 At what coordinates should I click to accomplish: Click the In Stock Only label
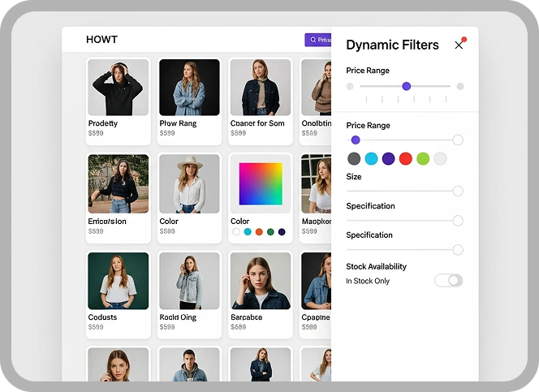tap(368, 281)
